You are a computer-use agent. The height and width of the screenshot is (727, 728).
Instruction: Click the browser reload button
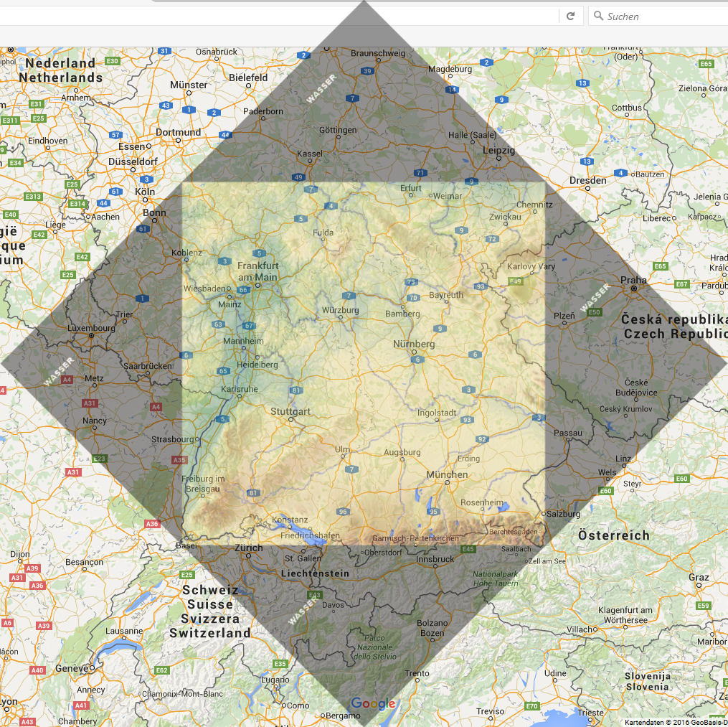click(x=571, y=16)
